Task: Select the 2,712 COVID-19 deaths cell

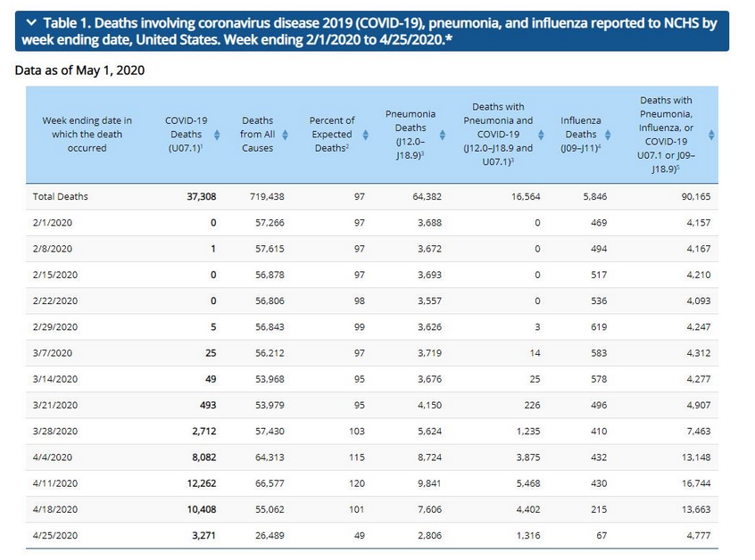Action: (x=204, y=431)
